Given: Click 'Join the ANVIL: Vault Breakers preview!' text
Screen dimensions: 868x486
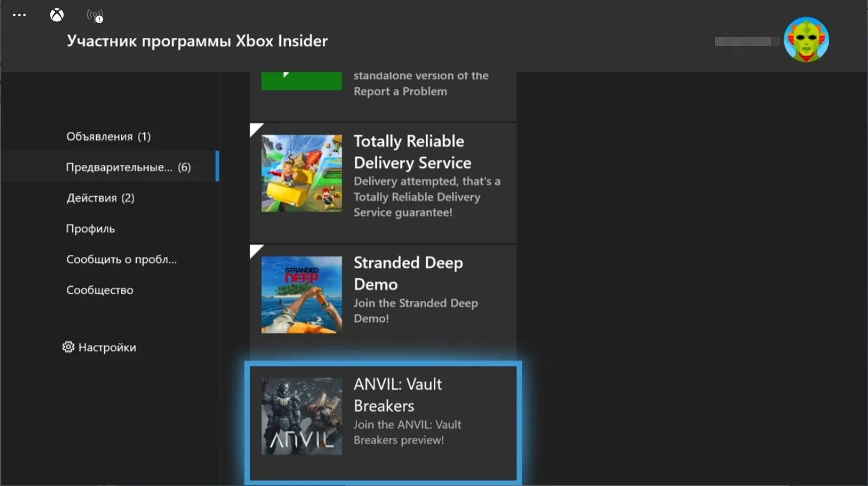Looking at the screenshot, I should (408, 432).
